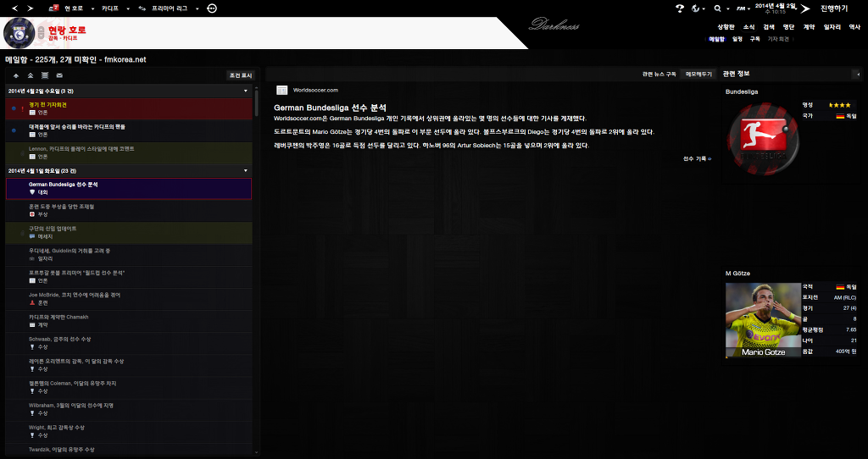Select the 메일함 sub-tab

coord(717,39)
